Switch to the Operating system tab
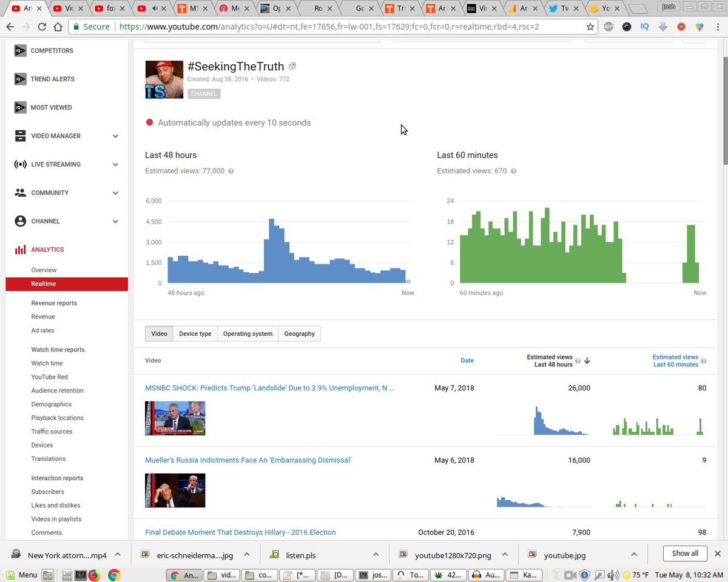This screenshot has width=728, height=582. coord(248,333)
